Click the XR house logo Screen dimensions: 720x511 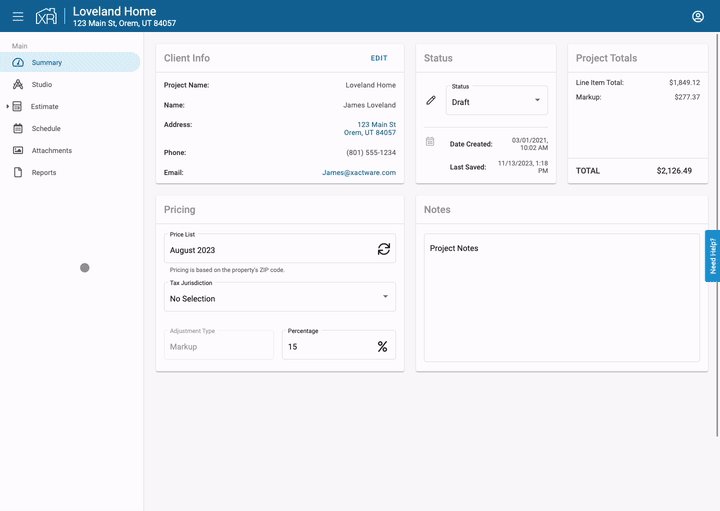coord(46,17)
